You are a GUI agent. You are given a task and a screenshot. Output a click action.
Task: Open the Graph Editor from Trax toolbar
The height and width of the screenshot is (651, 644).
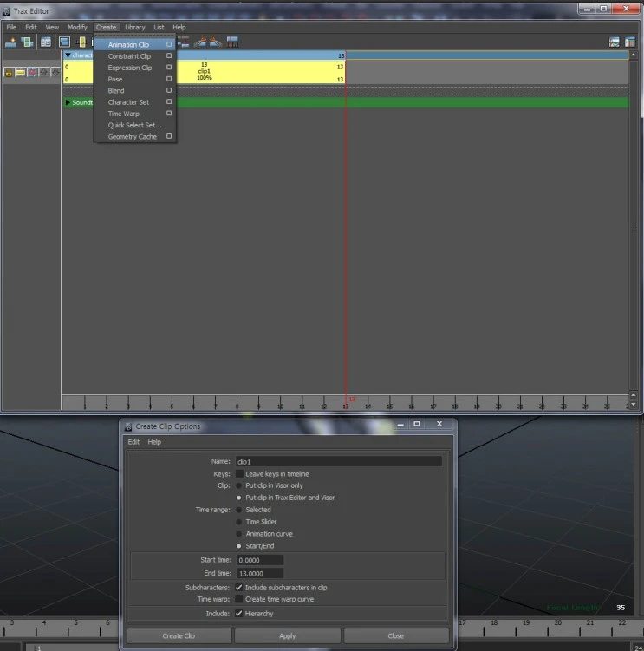point(615,42)
